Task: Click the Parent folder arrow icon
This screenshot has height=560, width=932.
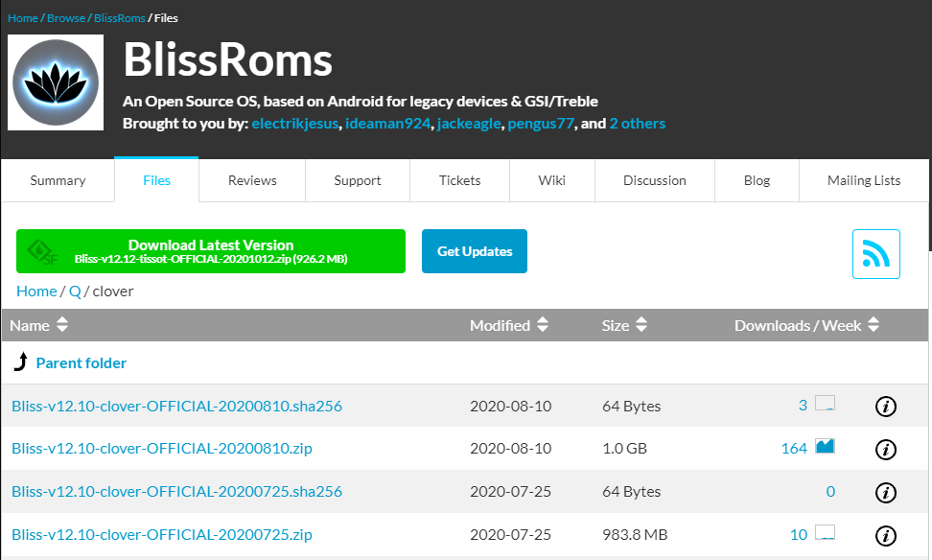Action: click(x=21, y=362)
